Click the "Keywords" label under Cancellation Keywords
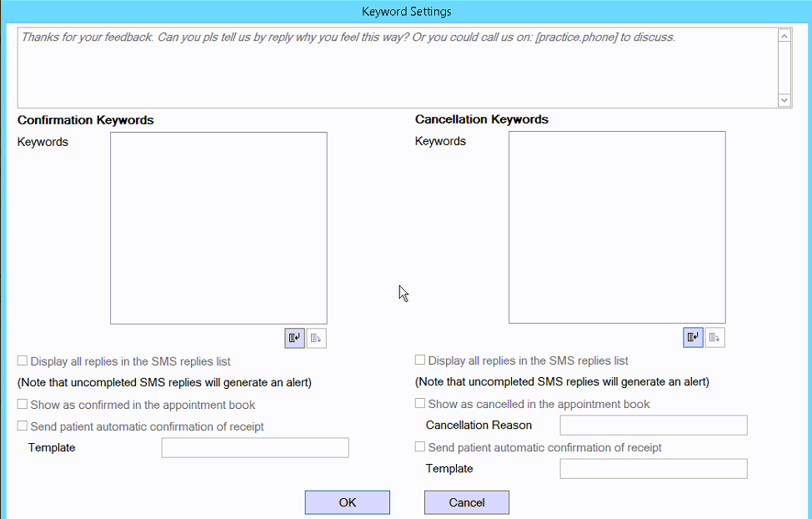This screenshot has width=812, height=519. pos(440,141)
